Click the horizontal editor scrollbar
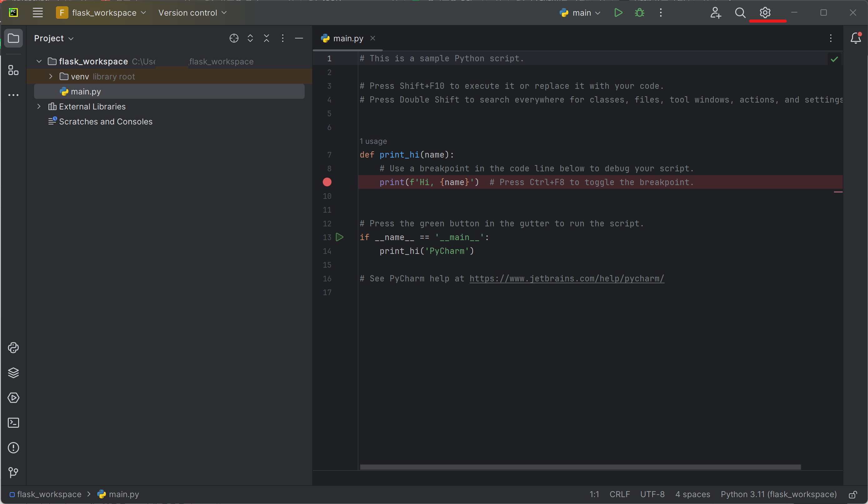Viewport: 868px width, 504px height. (x=580, y=467)
